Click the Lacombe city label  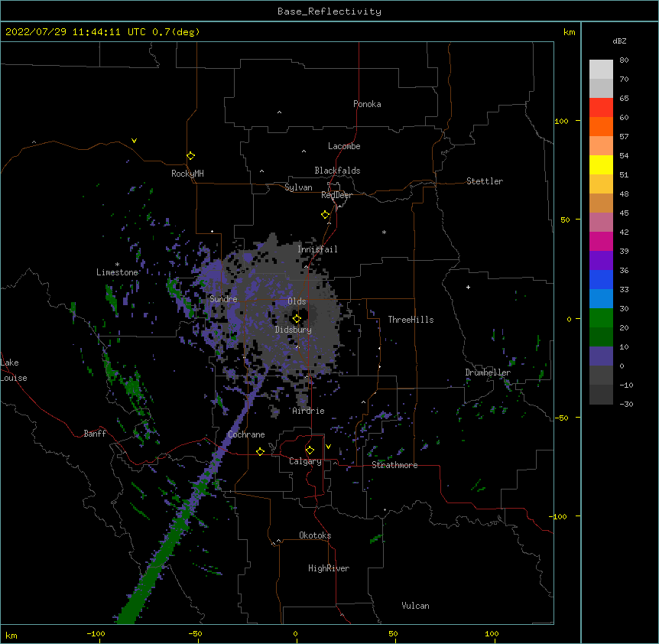pyautogui.click(x=344, y=146)
